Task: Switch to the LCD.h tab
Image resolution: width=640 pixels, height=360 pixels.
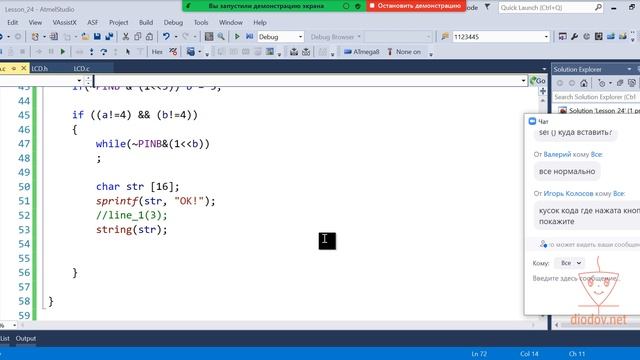Action: (x=40, y=69)
